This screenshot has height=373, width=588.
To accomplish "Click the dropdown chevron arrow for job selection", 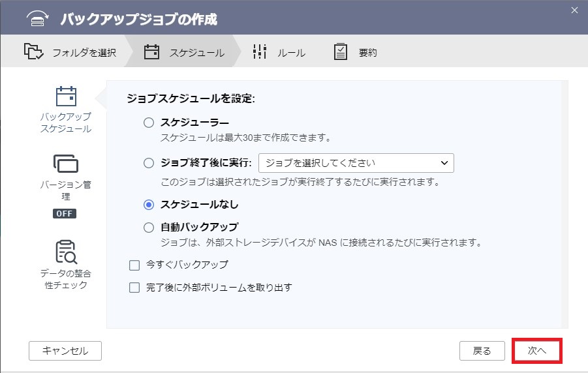I will (444, 163).
